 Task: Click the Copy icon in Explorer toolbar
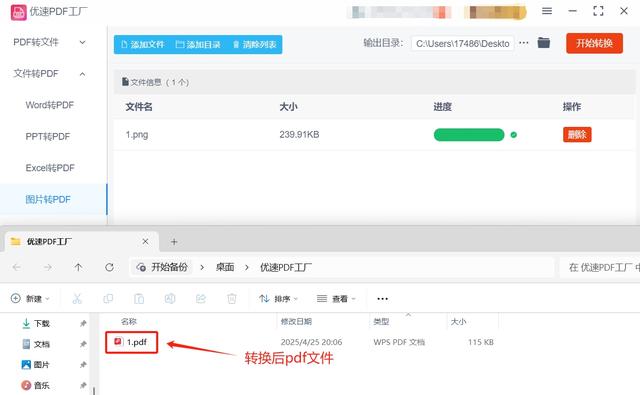[108, 299]
